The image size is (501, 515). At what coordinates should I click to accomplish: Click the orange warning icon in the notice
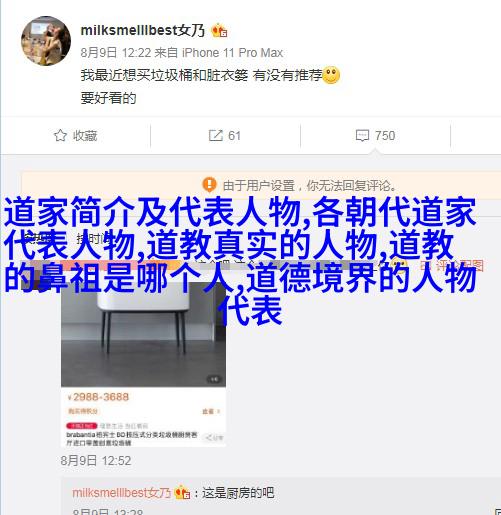(x=209, y=184)
